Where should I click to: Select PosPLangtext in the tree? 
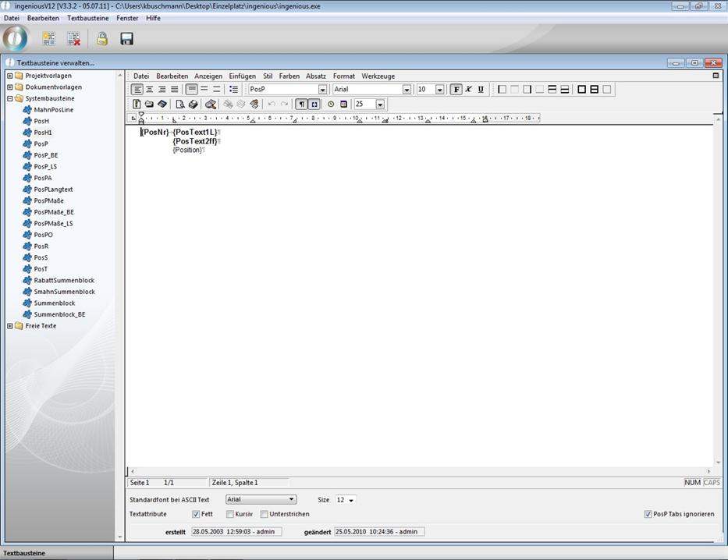(53, 190)
